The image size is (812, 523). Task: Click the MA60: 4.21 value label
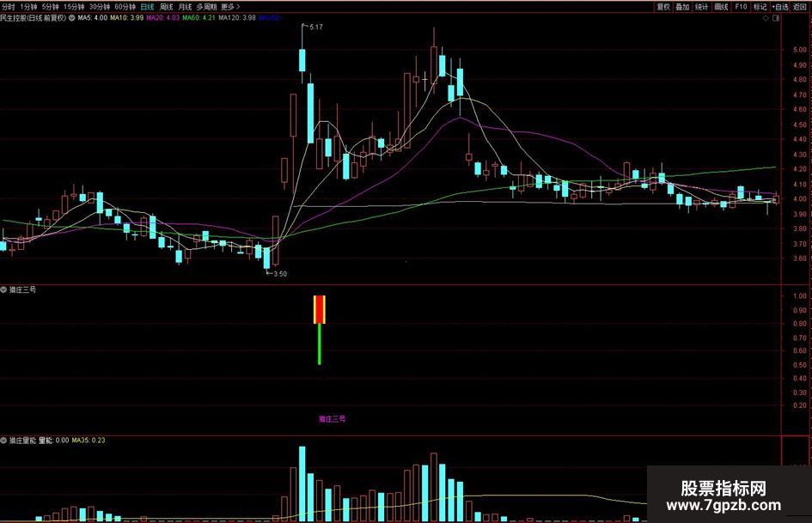[x=198, y=18]
